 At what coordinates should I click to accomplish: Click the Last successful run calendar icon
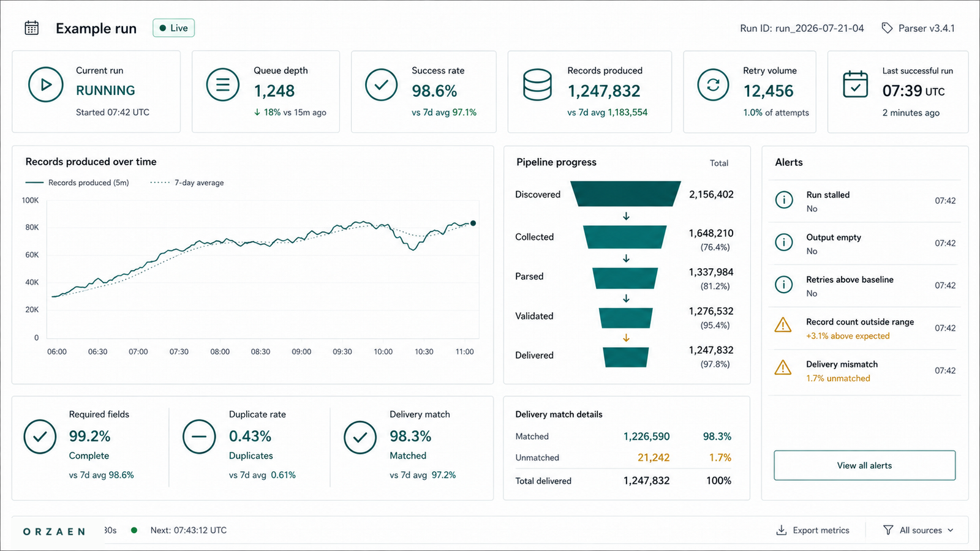tap(855, 84)
